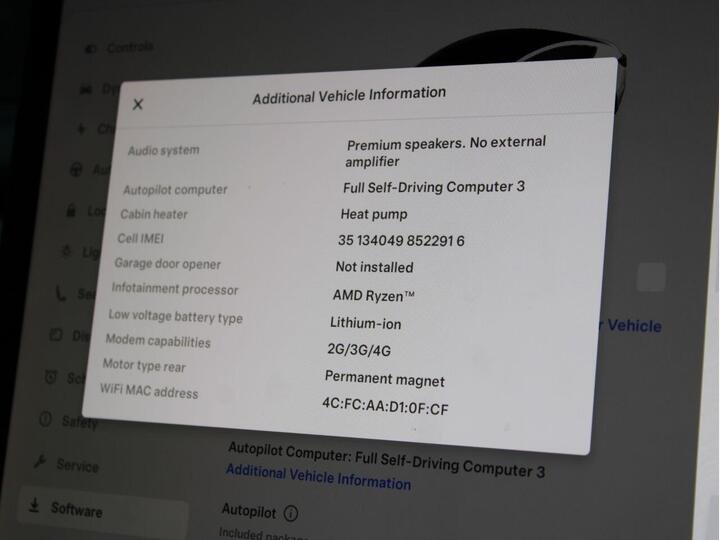Viewport: 720px width, 540px height.
Task: Select the Service sidebar entry
Action: (x=77, y=465)
